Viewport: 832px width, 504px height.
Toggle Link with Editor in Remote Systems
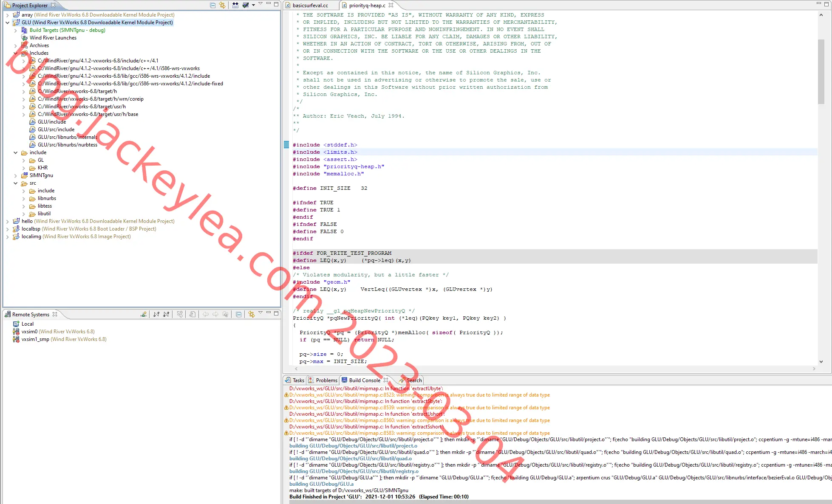(x=252, y=314)
